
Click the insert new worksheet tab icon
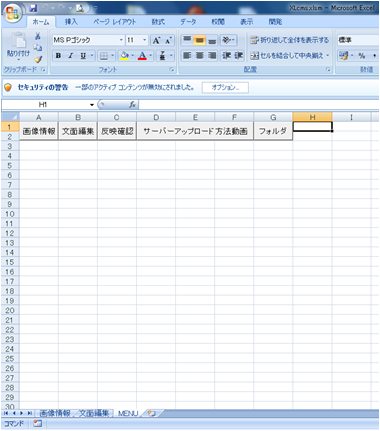tap(152, 413)
